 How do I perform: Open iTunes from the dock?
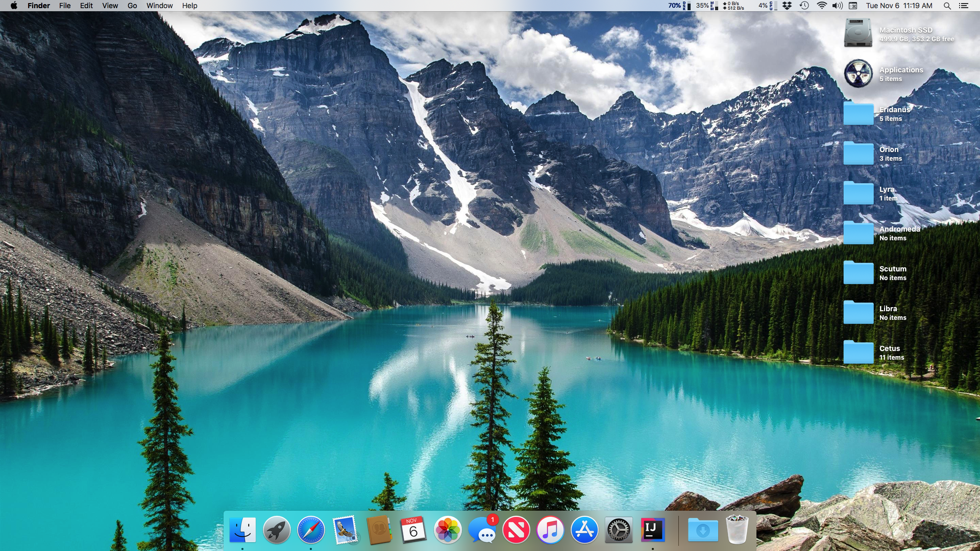550,530
